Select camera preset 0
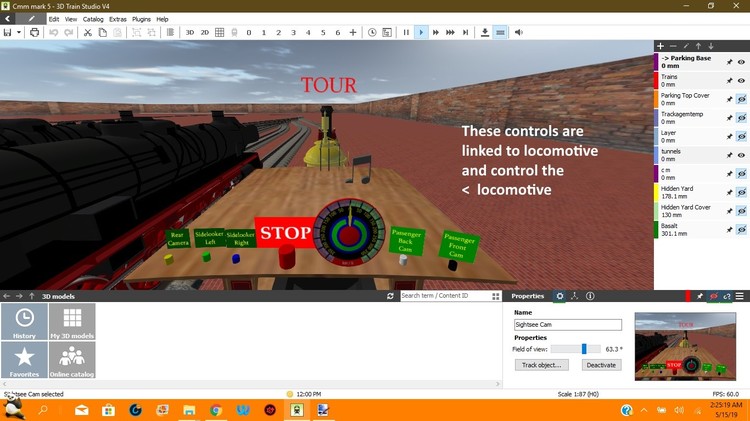This screenshot has height=421, width=750. [249, 33]
